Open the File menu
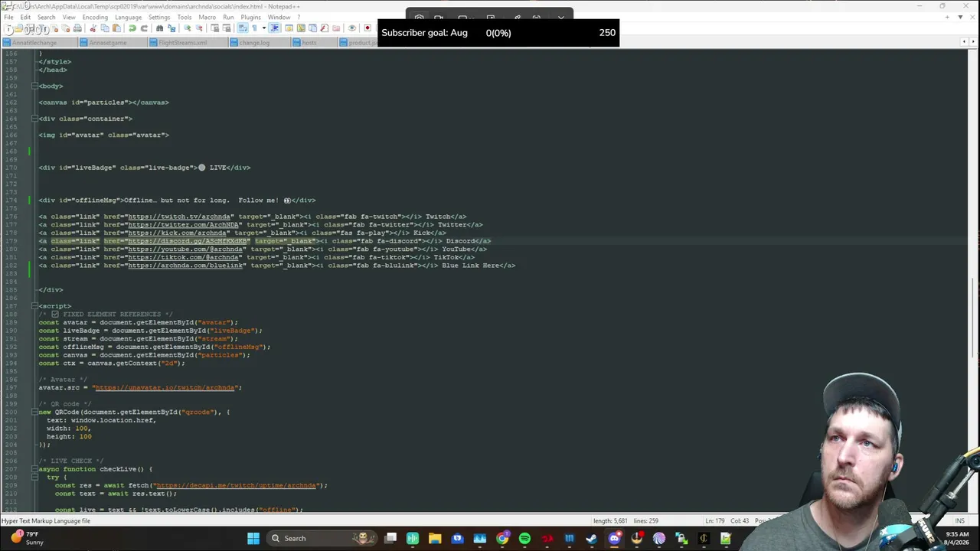This screenshot has width=980, height=551. [8, 17]
